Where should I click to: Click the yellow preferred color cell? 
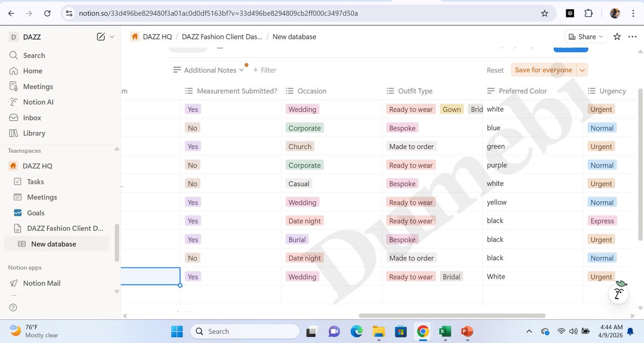click(x=533, y=202)
